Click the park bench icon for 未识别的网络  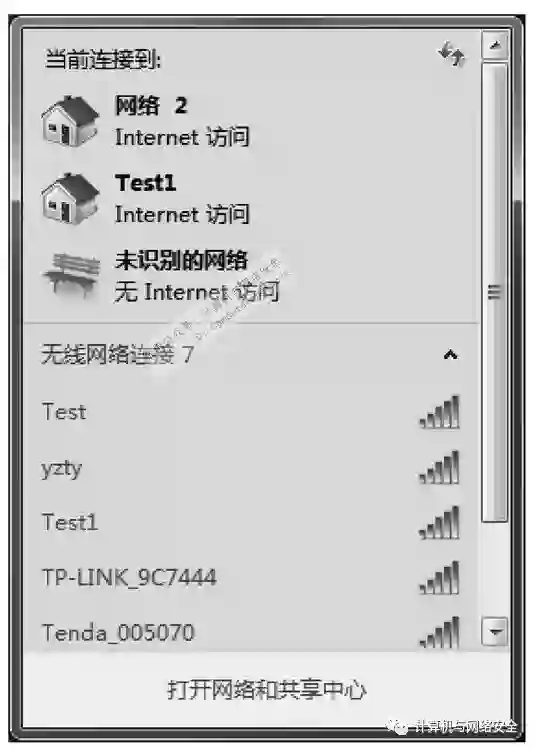click(72, 275)
